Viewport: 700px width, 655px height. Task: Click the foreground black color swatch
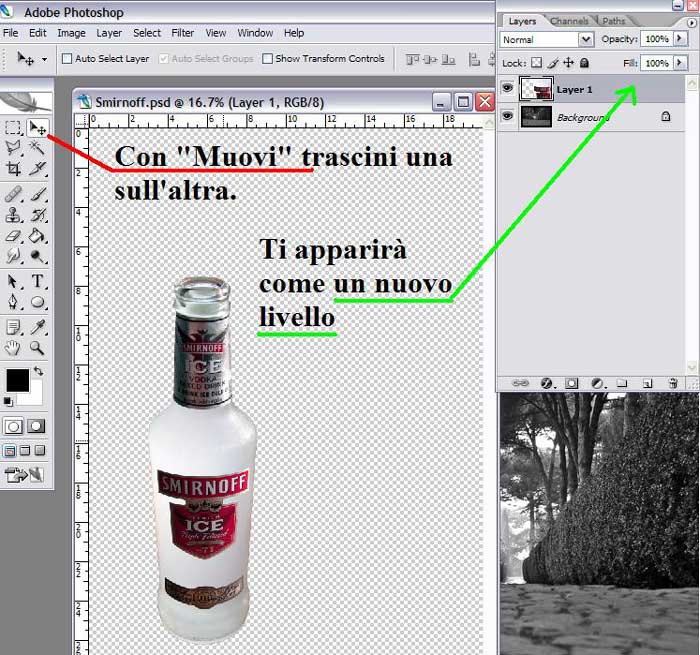tap(18, 380)
